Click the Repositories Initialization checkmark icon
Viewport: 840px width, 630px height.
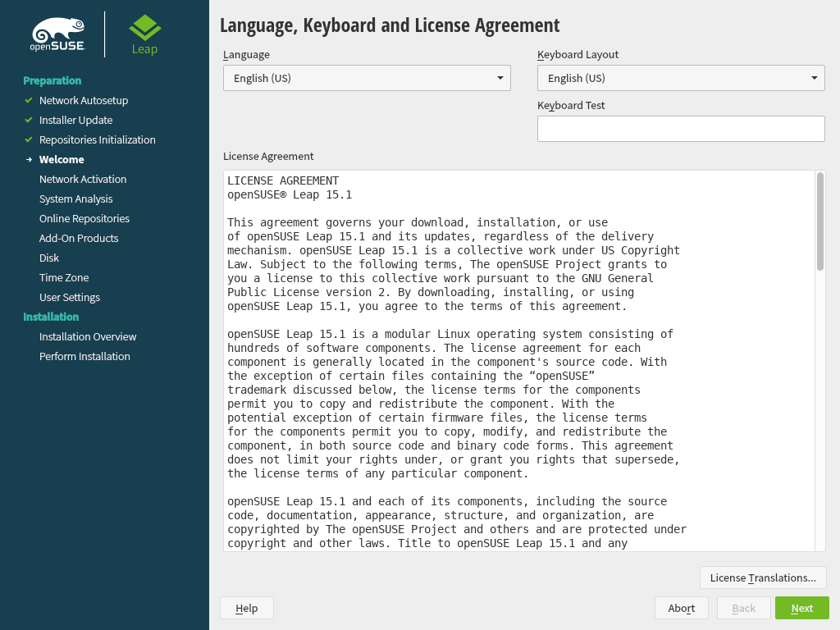coord(29,139)
